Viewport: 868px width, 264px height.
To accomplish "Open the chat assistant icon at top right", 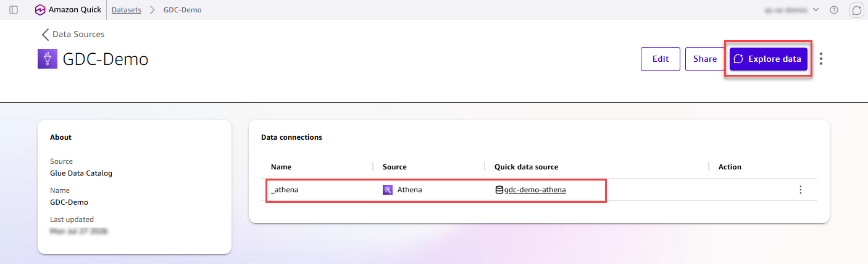I will pos(856,10).
